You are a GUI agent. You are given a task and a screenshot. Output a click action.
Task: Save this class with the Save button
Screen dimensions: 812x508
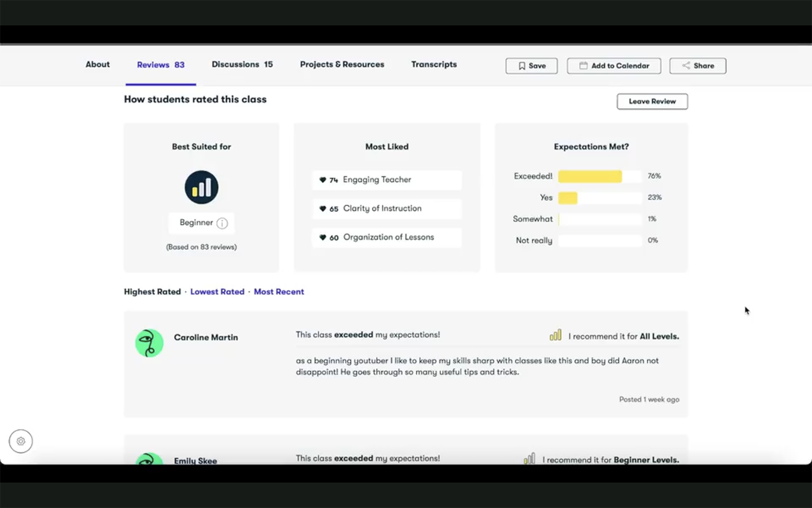(x=531, y=66)
